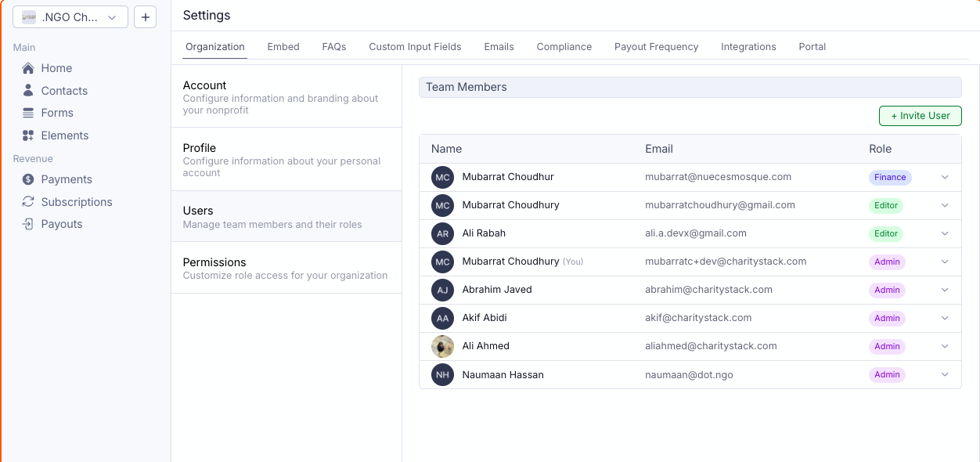Click the Payments dollar icon
980x462 pixels.
(x=28, y=179)
